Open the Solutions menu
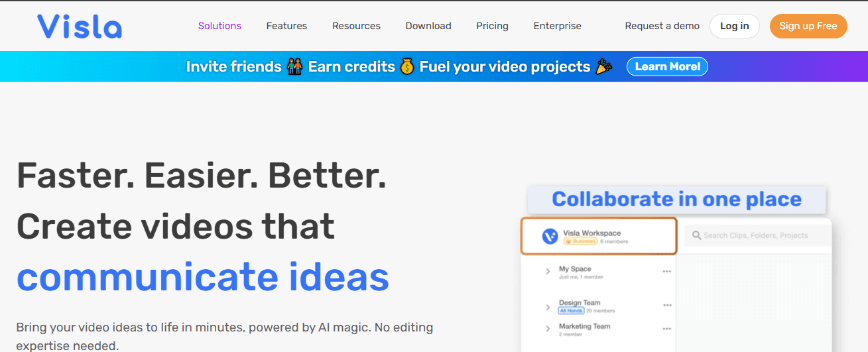 tap(219, 26)
